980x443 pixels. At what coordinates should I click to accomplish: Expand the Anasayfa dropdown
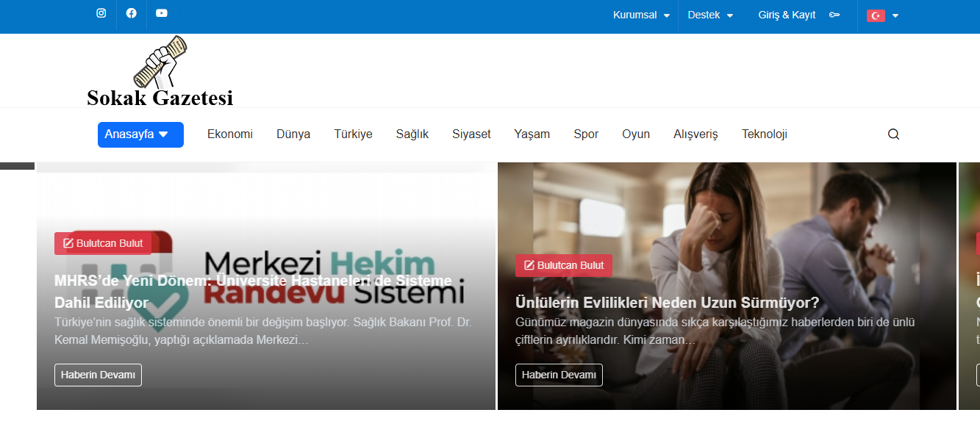[x=140, y=134]
